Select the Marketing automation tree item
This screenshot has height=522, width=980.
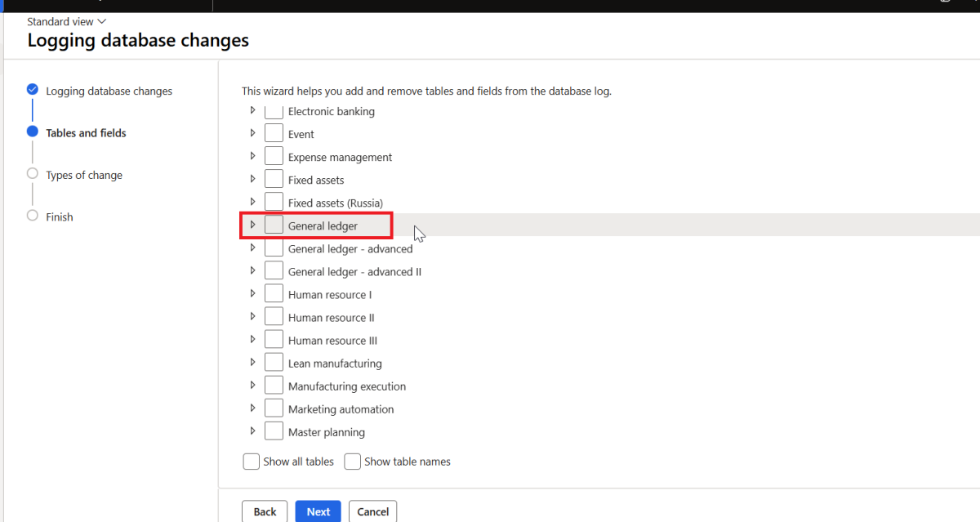(x=341, y=409)
